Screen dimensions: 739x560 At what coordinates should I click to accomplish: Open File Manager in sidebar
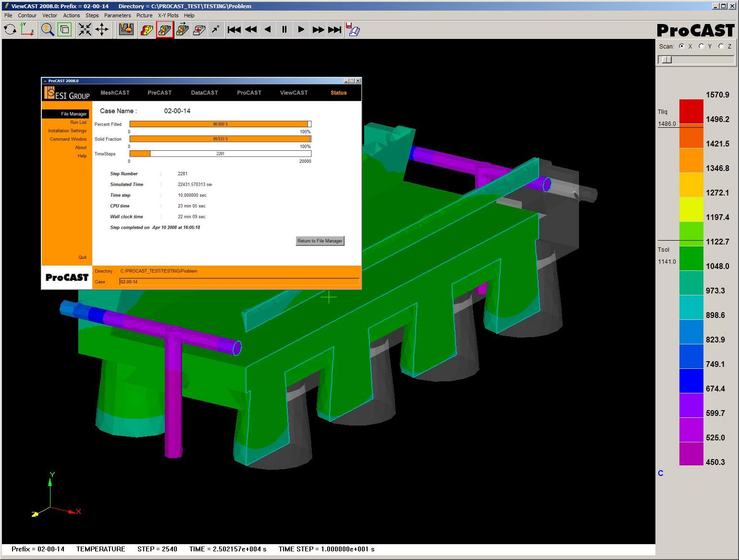(65, 114)
